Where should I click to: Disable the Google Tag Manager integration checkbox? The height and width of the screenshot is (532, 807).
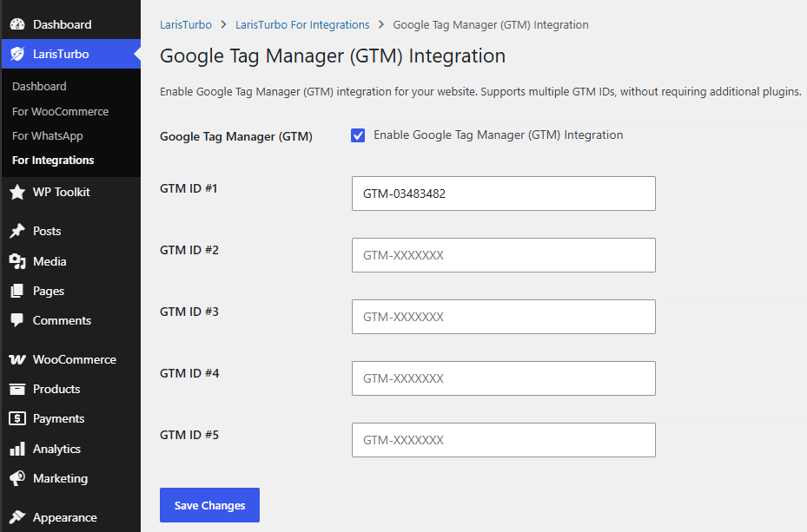[x=358, y=135]
